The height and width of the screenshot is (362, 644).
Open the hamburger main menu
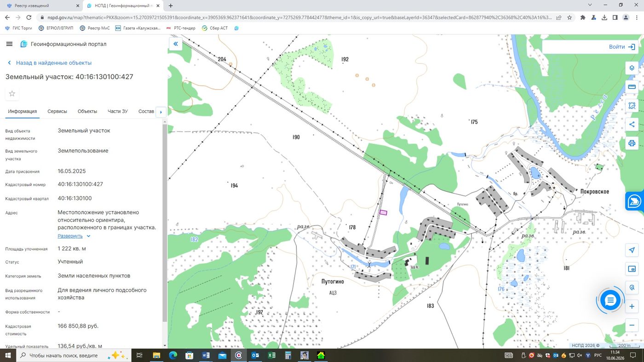click(9, 44)
